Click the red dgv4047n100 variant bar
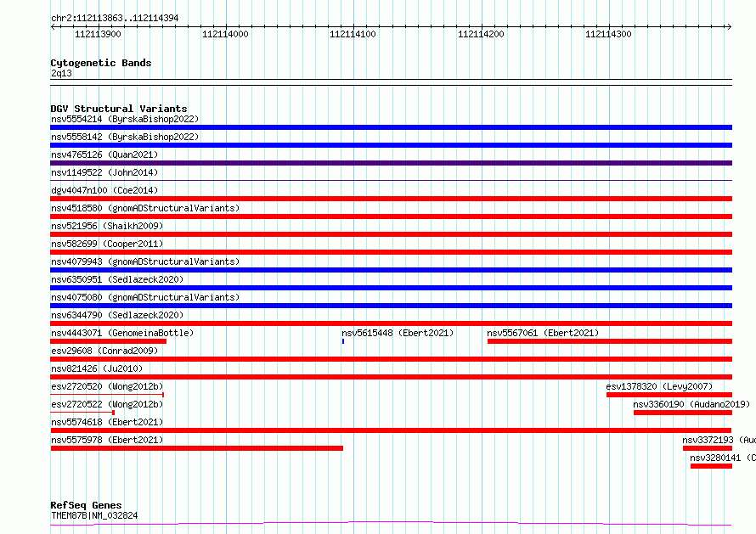The width and height of the screenshot is (756, 534). 391,199
